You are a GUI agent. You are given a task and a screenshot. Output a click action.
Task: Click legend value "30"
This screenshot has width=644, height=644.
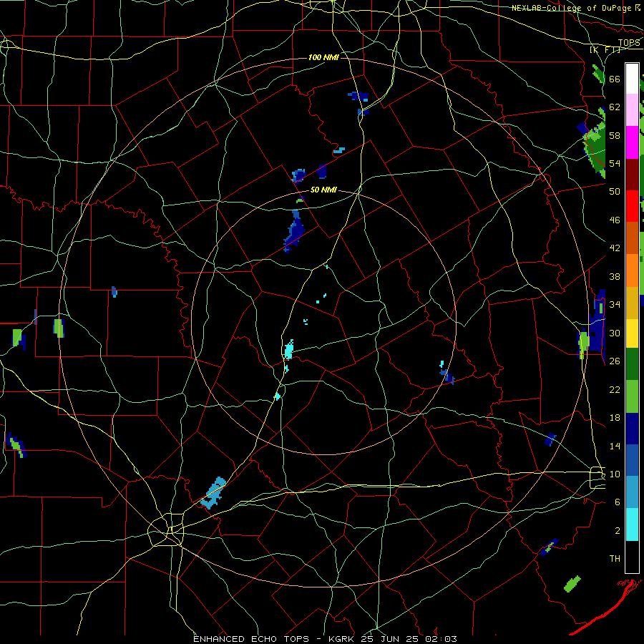615,333
